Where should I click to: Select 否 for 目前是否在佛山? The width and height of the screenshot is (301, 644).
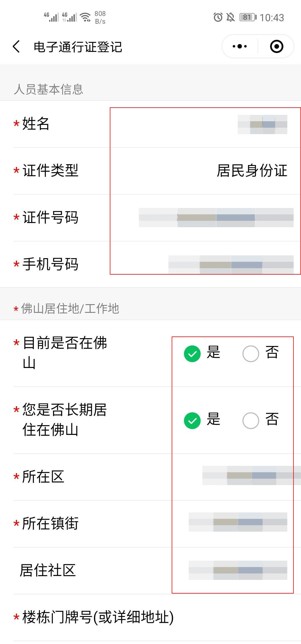tap(251, 354)
